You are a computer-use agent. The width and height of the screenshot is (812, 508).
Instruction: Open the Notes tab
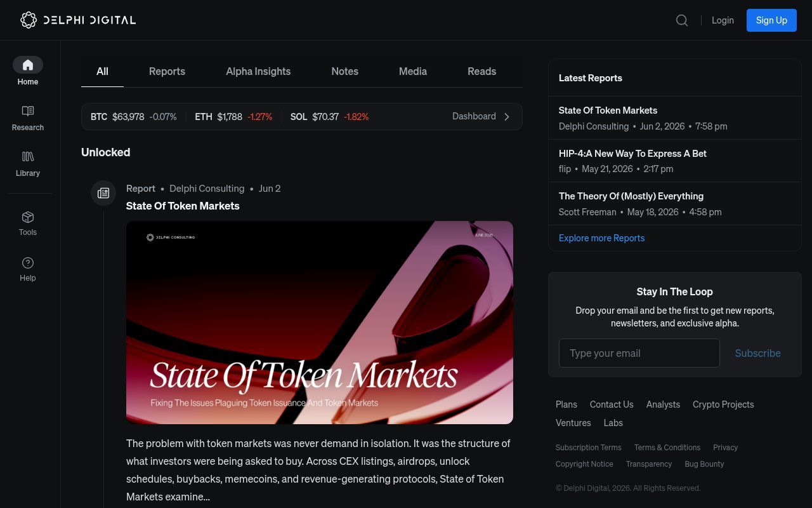344,71
